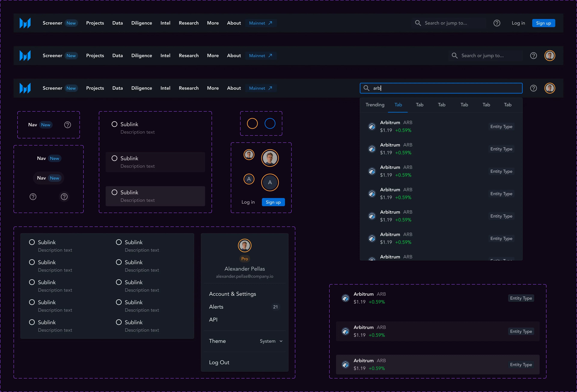
Task: Open Alerts in the profile menu
Action: click(x=216, y=307)
